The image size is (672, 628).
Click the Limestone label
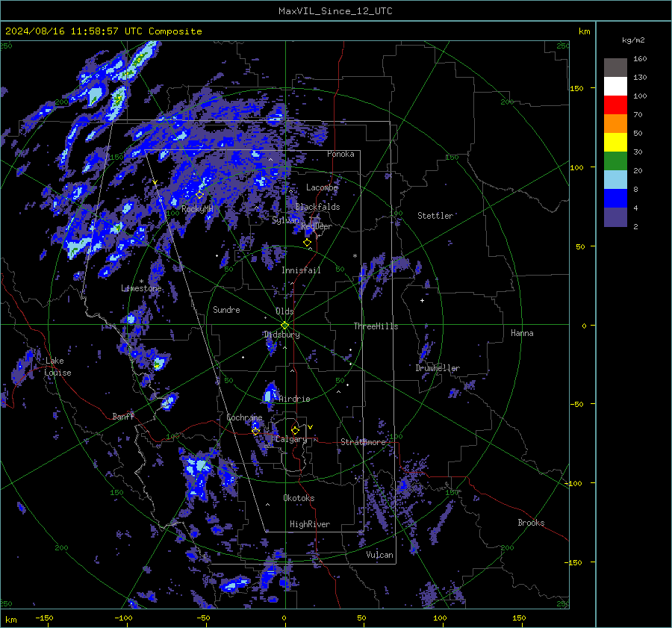(141, 288)
